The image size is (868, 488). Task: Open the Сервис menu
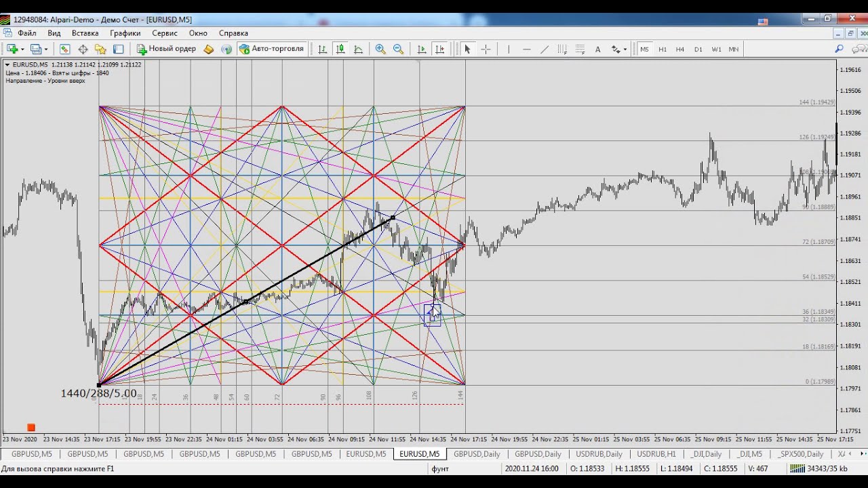point(165,33)
